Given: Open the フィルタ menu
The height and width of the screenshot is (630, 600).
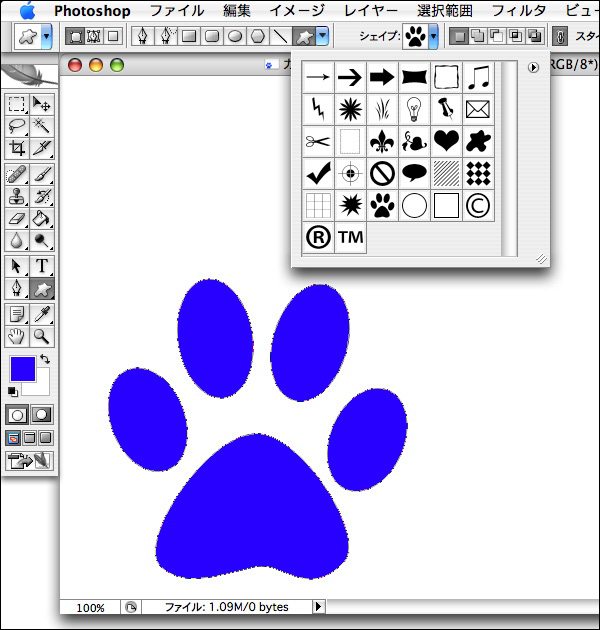Looking at the screenshot, I should click(x=519, y=11).
